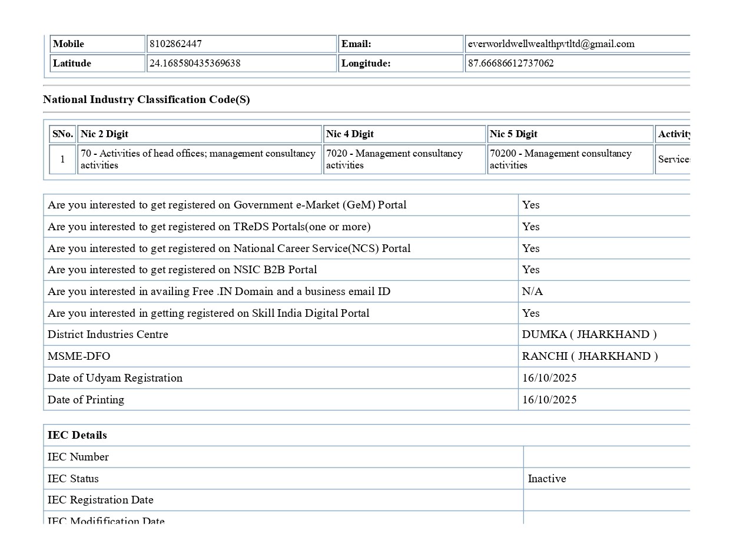Click RANCHI ( JHARKHAND ) MSME-DFO value
Viewport: 730px width, 560px height.
(x=589, y=356)
